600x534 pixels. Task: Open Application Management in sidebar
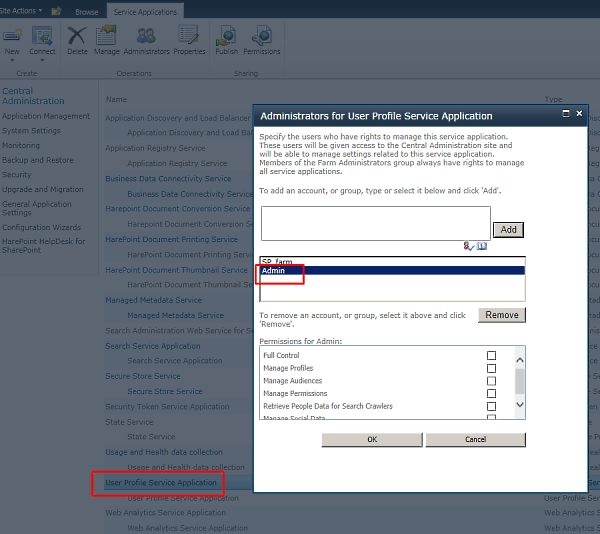[46, 116]
